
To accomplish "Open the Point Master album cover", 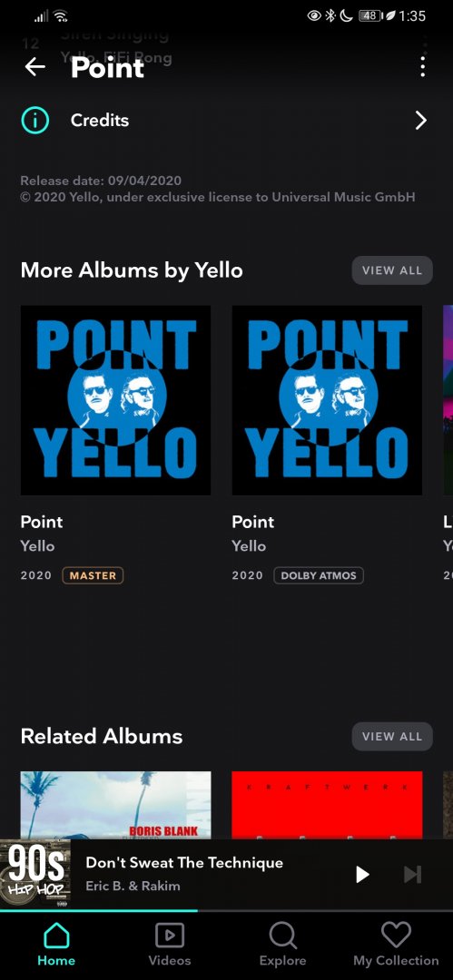I will [116, 400].
